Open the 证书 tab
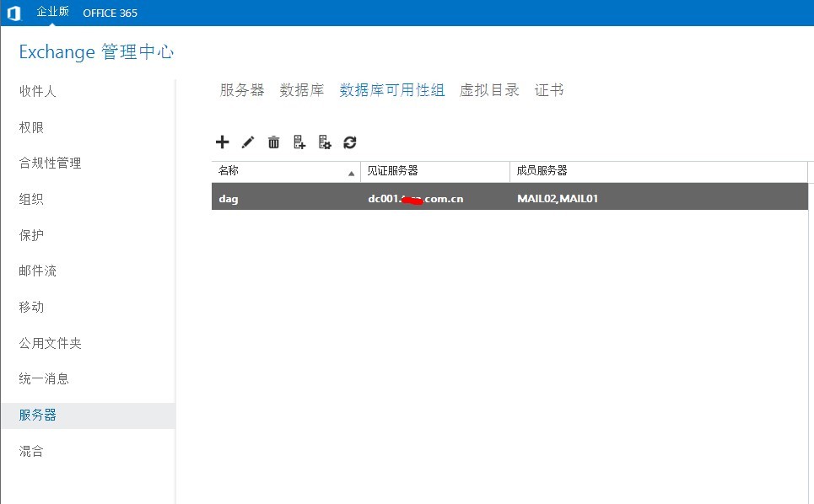 point(549,90)
